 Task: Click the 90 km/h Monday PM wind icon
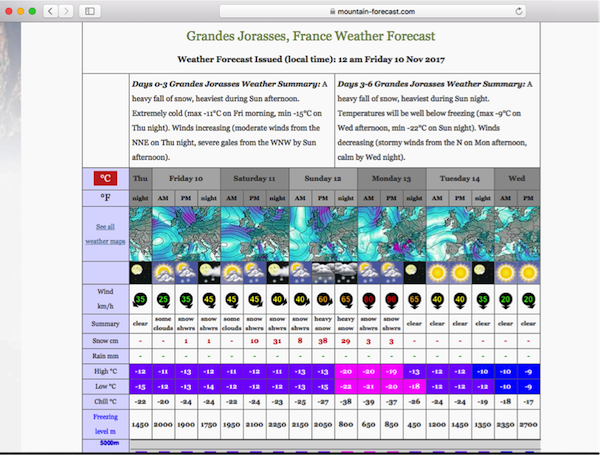point(391,300)
